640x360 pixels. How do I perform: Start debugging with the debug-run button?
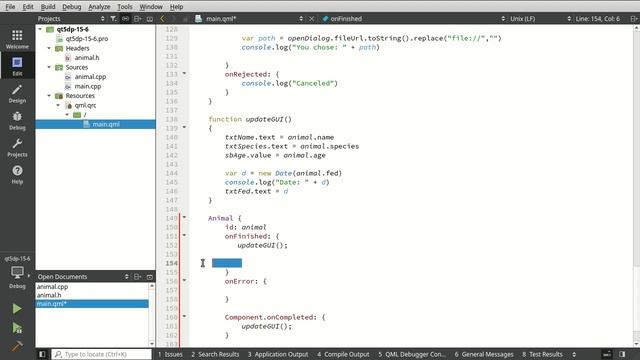17,328
